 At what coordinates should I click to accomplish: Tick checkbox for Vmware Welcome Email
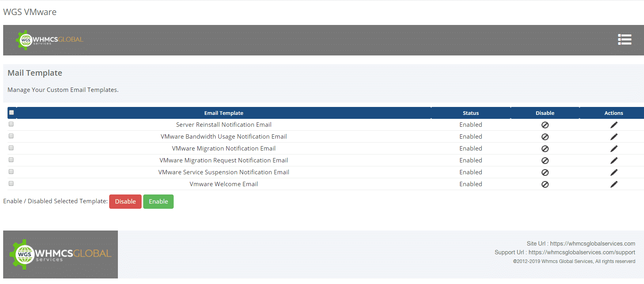tap(11, 183)
